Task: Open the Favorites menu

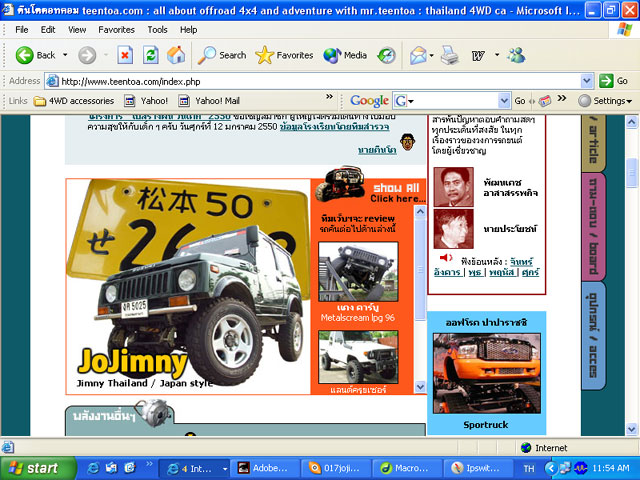Action: (x=116, y=30)
